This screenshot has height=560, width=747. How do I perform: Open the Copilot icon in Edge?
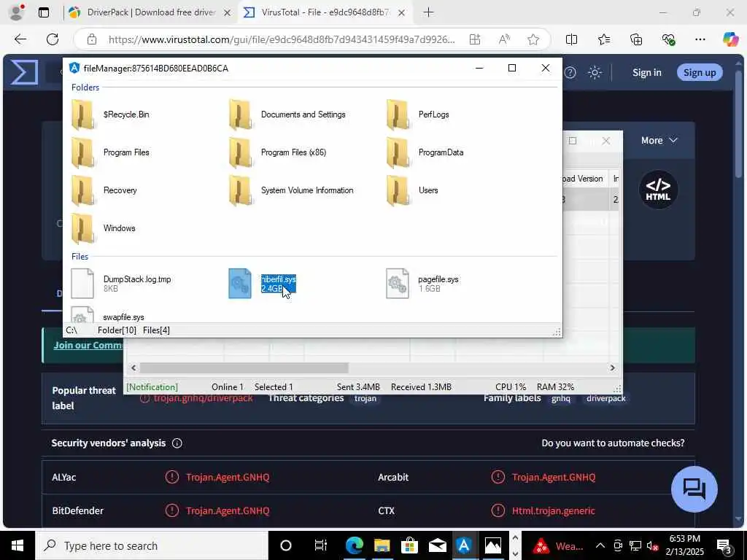(730, 39)
